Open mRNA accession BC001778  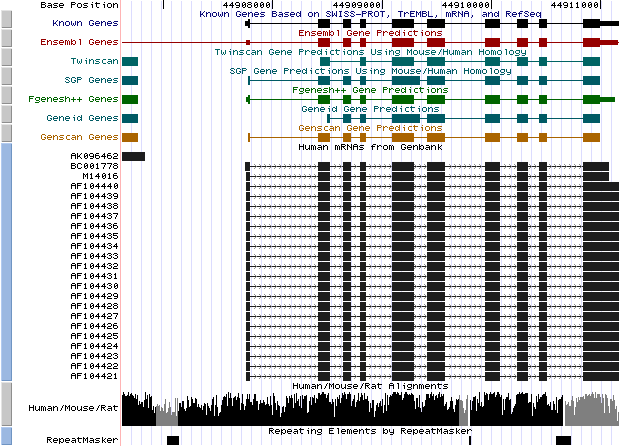[x=94, y=166]
